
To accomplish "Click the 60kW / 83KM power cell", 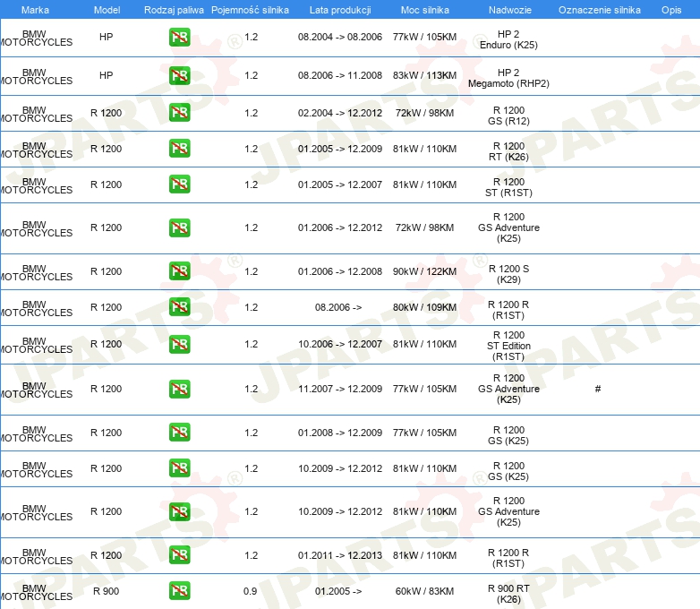I will click(x=424, y=591).
